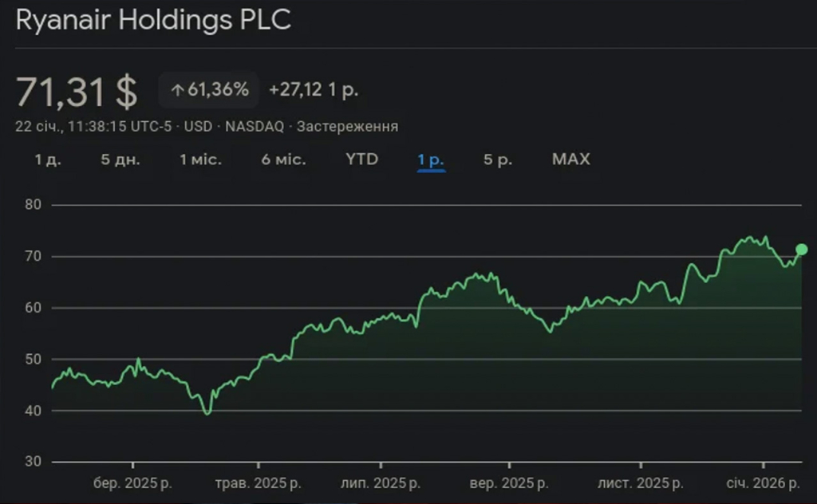Viewport: 817px width, 504px height.
Task: Click the бер. 2025 р. axis label
Action: pos(132,483)
